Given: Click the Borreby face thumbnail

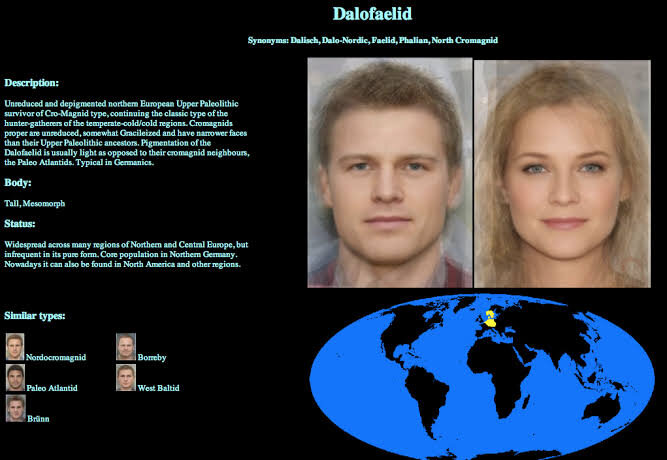Looking at the screenshot, I should [x=126, y=347].
